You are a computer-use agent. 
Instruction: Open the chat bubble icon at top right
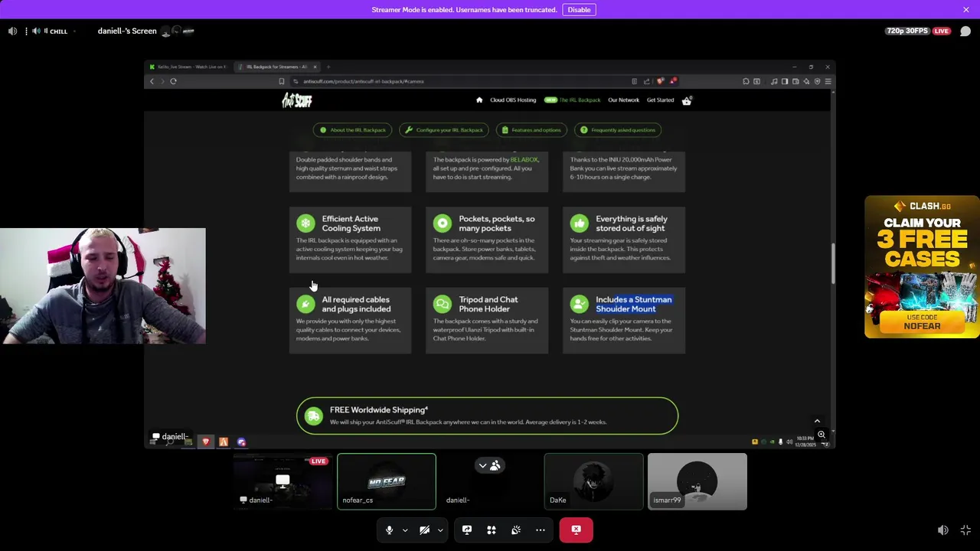tap(965, 31)
